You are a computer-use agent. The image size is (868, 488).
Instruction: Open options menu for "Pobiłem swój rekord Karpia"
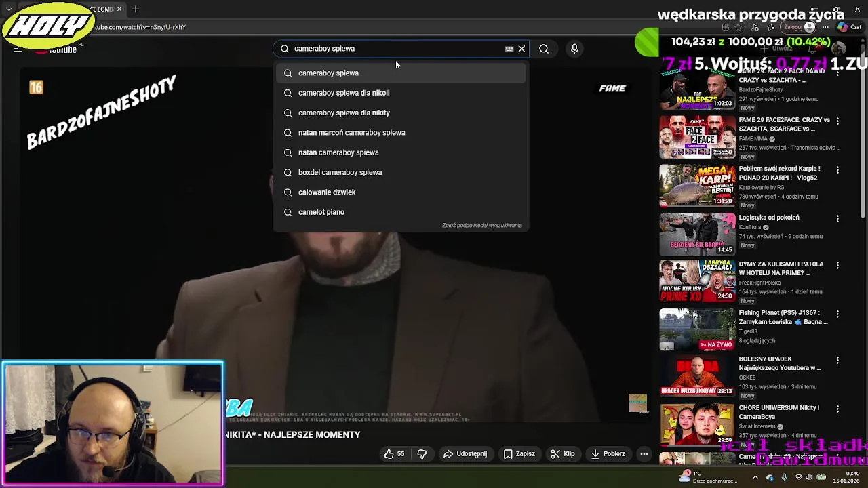point(837,170)
